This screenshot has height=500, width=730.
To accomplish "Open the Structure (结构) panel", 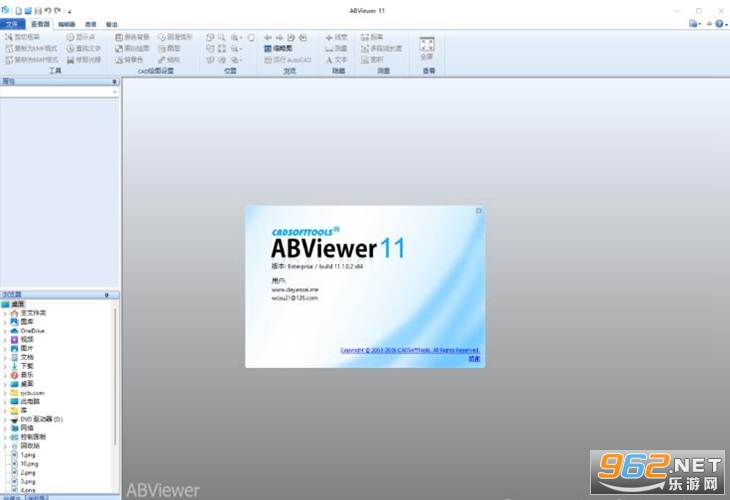I will pyautogui.click(x=169, y=60).
